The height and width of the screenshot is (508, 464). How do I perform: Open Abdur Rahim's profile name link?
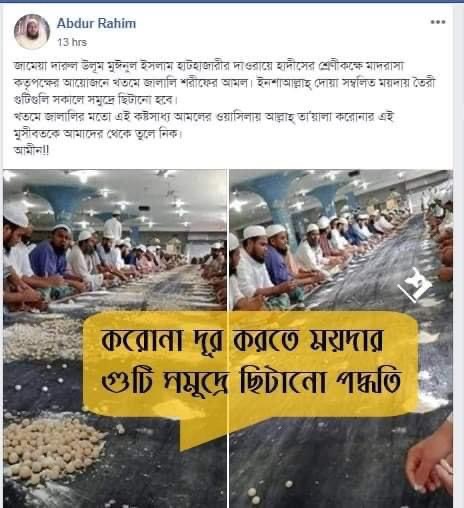pyautogui.click(x=96, y=23)
